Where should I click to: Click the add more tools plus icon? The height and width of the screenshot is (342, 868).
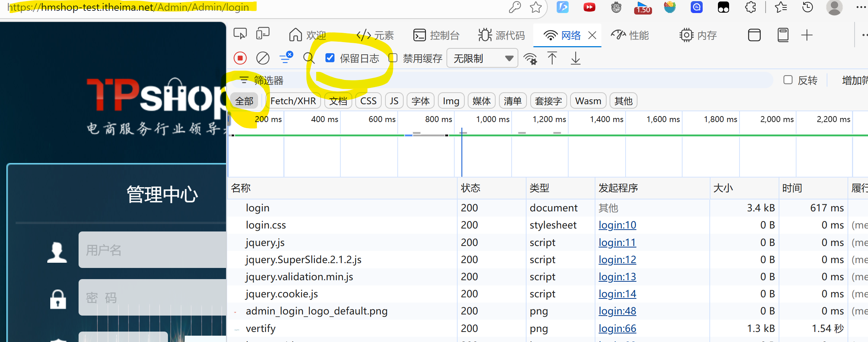[807, 35]
